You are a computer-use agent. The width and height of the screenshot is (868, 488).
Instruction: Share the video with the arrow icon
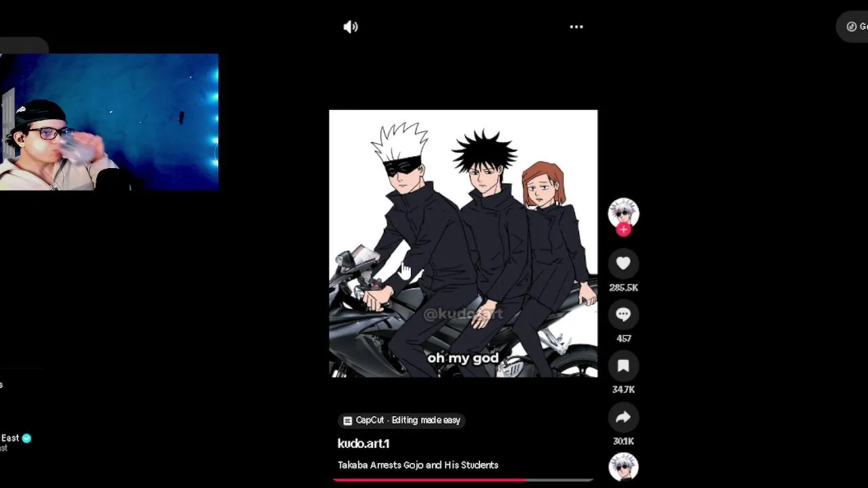pos(623,418)
